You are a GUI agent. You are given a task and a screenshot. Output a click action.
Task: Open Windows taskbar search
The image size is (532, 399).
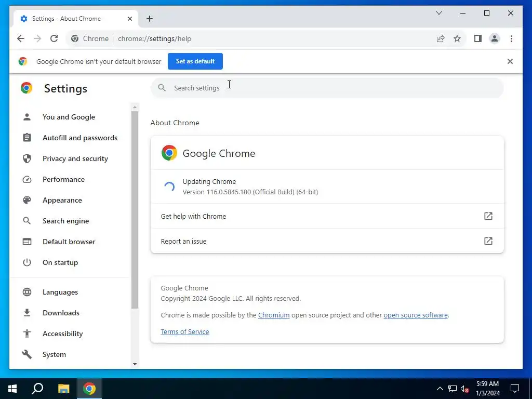pos(37,389)
